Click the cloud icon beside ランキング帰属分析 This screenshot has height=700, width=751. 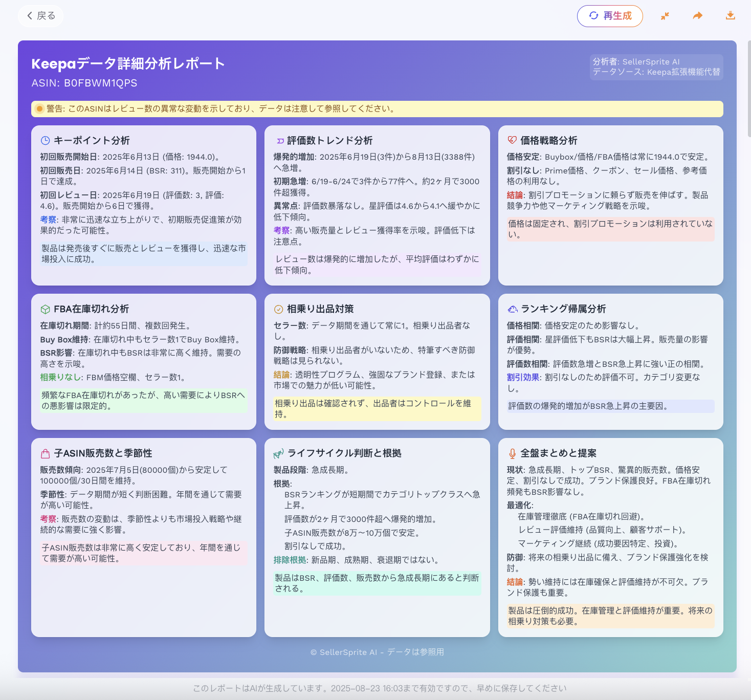coord(512,309)
